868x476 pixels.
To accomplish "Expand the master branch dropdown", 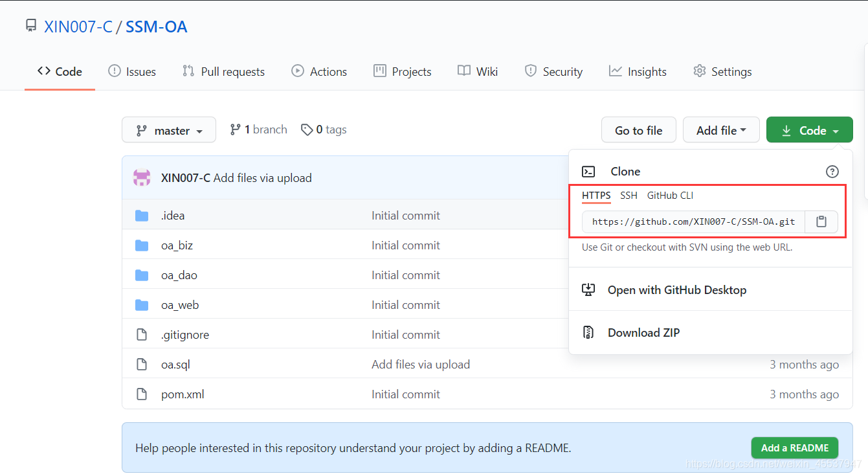I will 169,130.
